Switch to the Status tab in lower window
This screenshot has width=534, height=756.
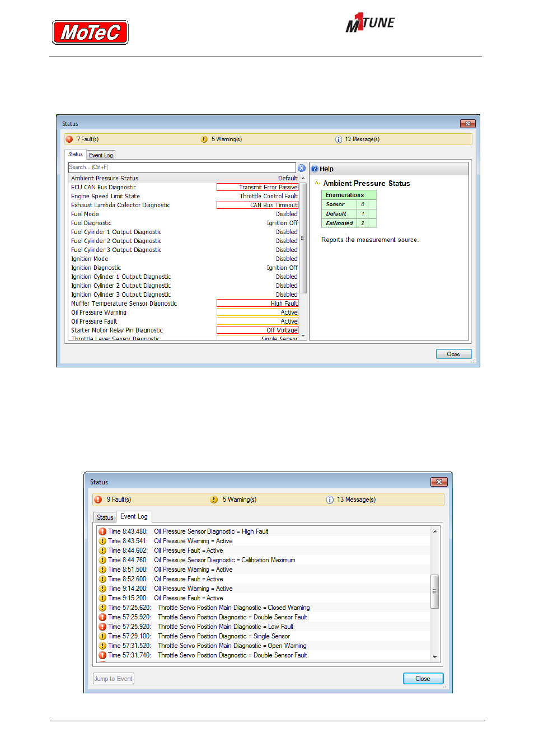105,517
